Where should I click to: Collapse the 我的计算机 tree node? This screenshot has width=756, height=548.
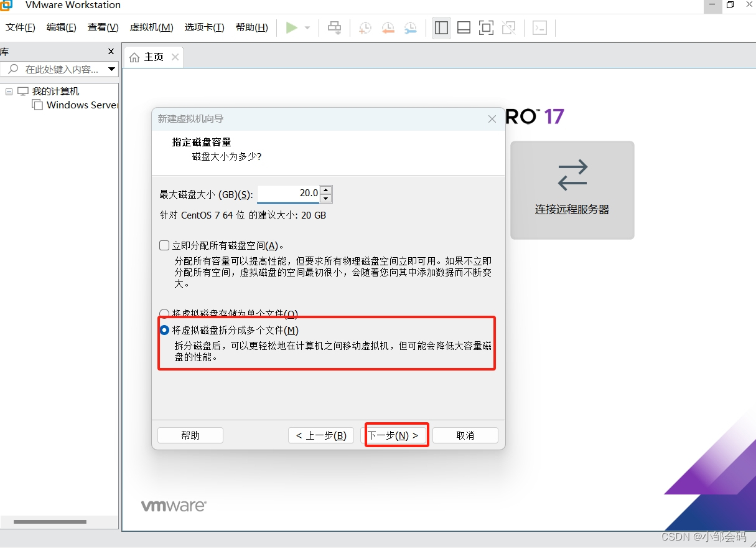click(9, 92)
